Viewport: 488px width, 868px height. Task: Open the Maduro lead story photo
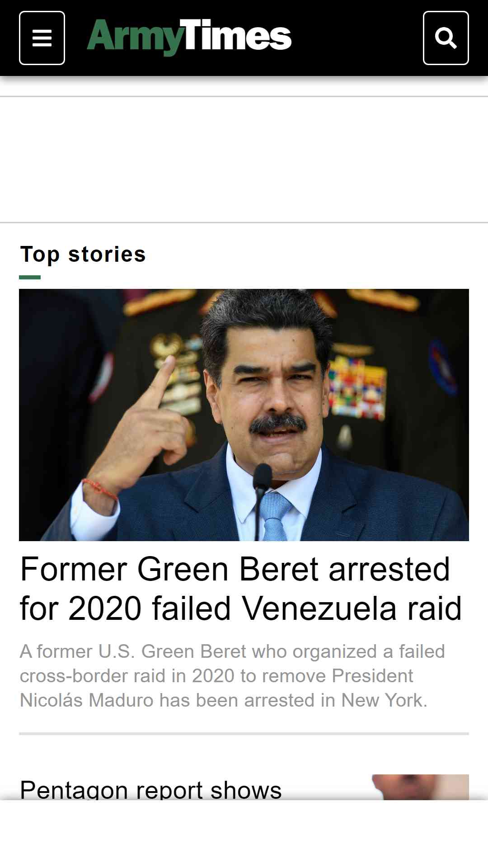click(244, 415)
